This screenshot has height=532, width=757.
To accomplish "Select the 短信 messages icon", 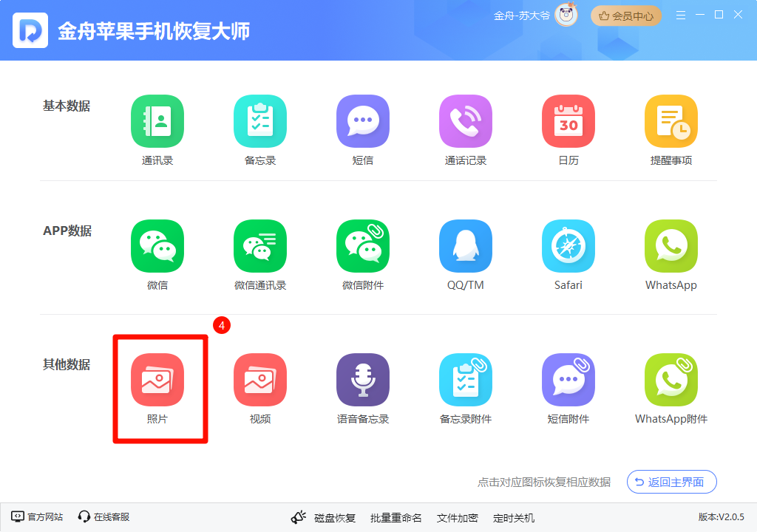I will [x=363, y=121].
